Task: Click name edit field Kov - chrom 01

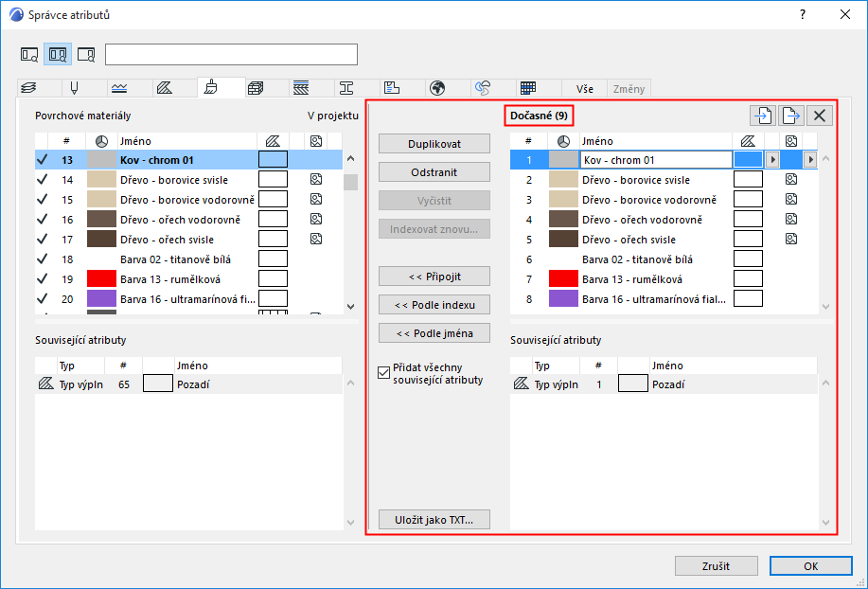Action: click(657, 160)
